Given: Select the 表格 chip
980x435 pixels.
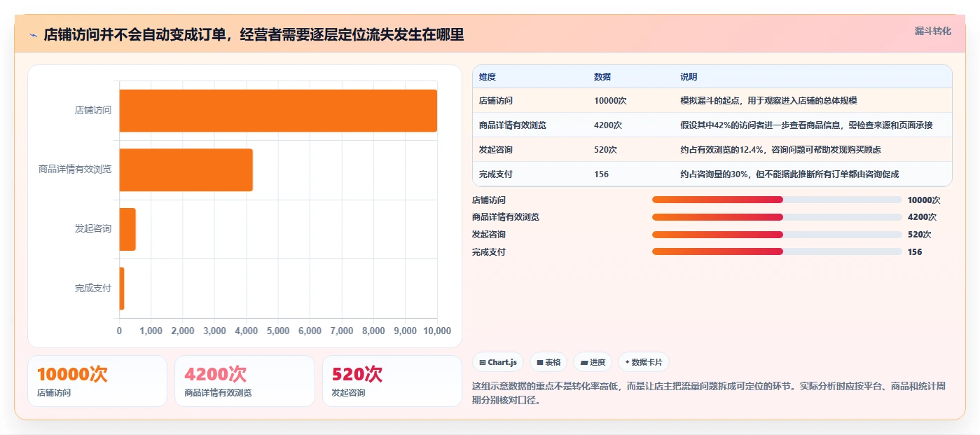Looking at the screenshot, I should pyautogui.click(x=548, y=362).
